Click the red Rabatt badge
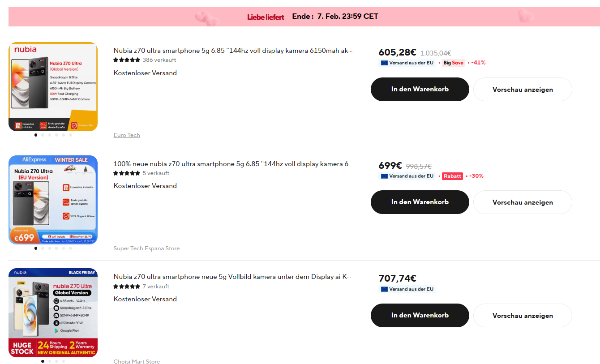Image resolution: width=600 pixels, height=364 pixels. point(452,176)
